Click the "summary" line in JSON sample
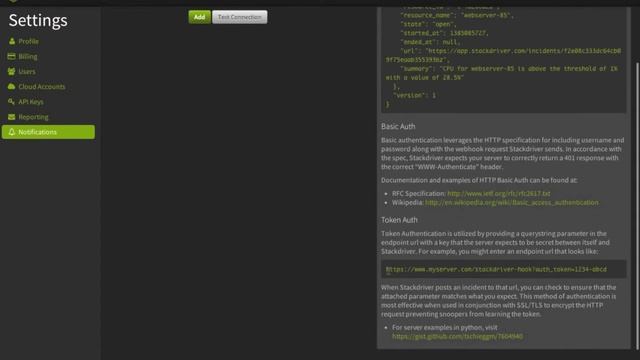Image resolution: width=640 pixels, height=360 pixels. (x=502, y=73)
